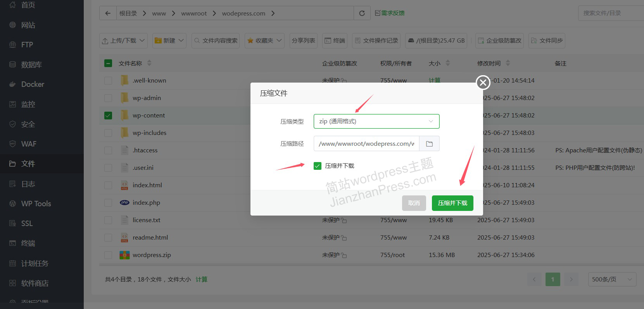644x309 pixels.
Task: Close the 压缩文件 dialog with X
Action: pos(483,82)
